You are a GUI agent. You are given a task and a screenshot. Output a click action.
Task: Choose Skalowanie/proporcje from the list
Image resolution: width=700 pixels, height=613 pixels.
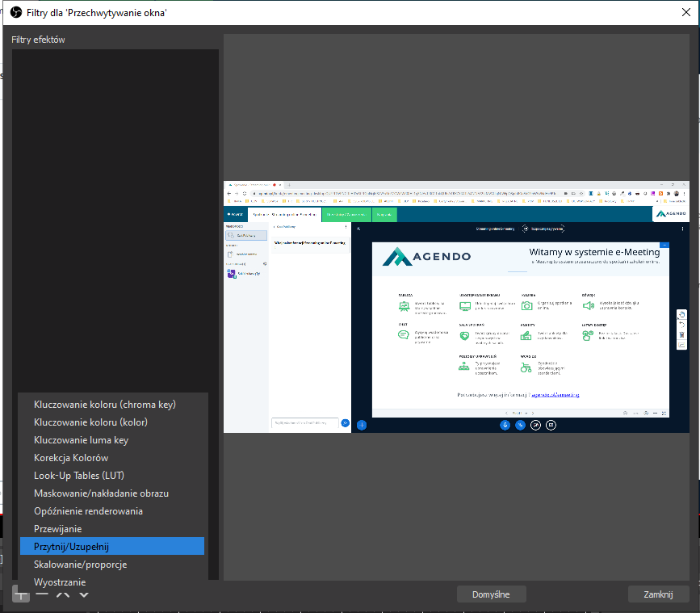(80, 565)
